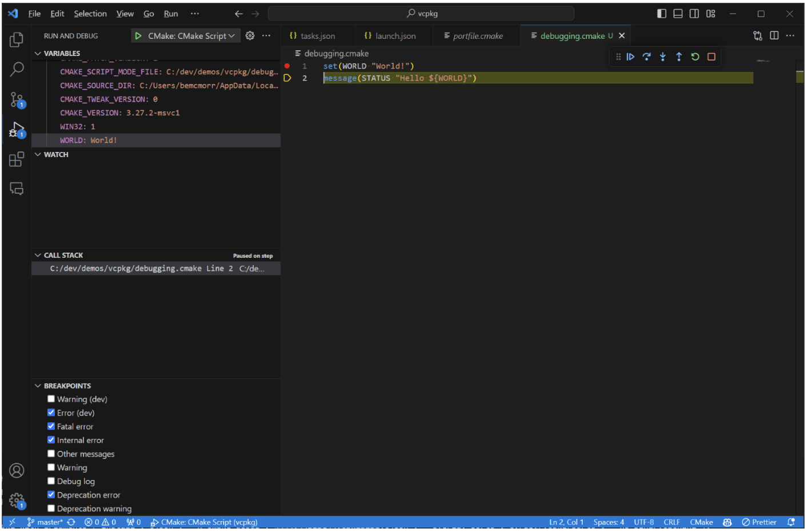Image resolution: width=808 pixels, height=532 pixels.
Task: Continue debug execution in the debug toolbar
Action: tap(630, 57)
